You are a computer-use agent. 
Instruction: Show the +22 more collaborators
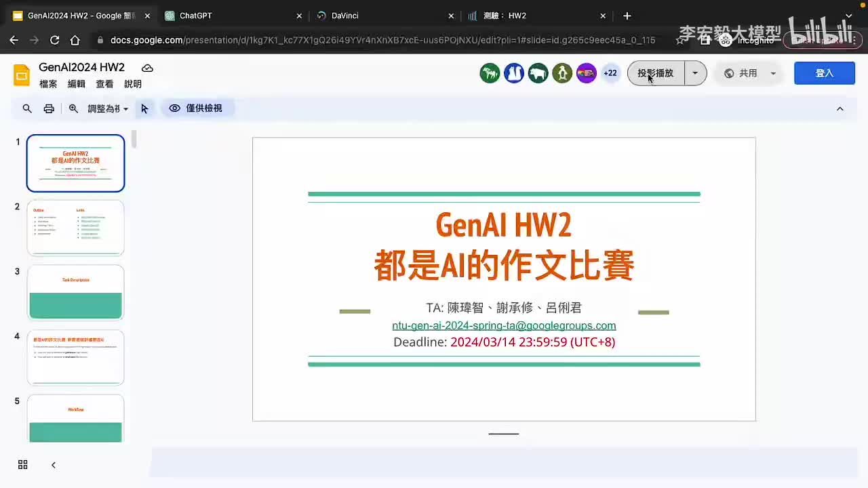tap(610, 73)
